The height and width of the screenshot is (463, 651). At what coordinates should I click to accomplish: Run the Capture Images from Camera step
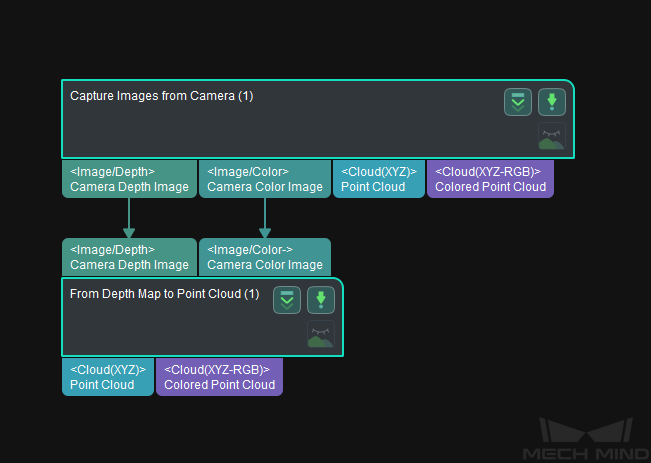[552, 102]
